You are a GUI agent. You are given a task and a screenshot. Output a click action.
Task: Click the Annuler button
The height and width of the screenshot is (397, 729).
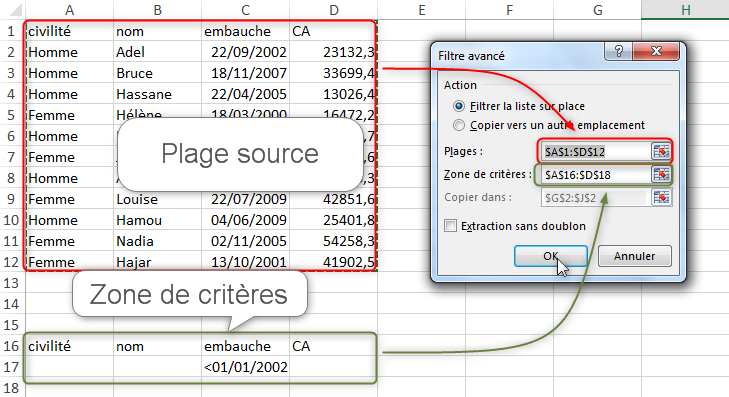[635, 256]
